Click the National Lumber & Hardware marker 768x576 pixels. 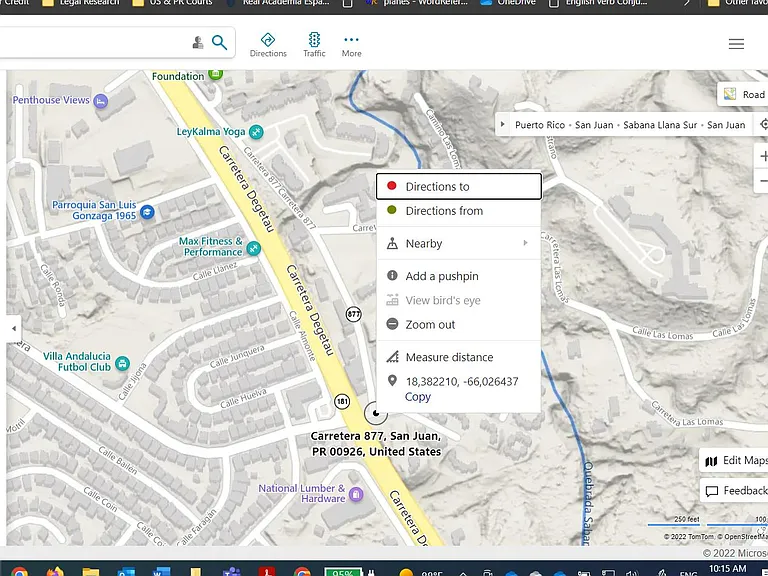click(x=356, y=494)
